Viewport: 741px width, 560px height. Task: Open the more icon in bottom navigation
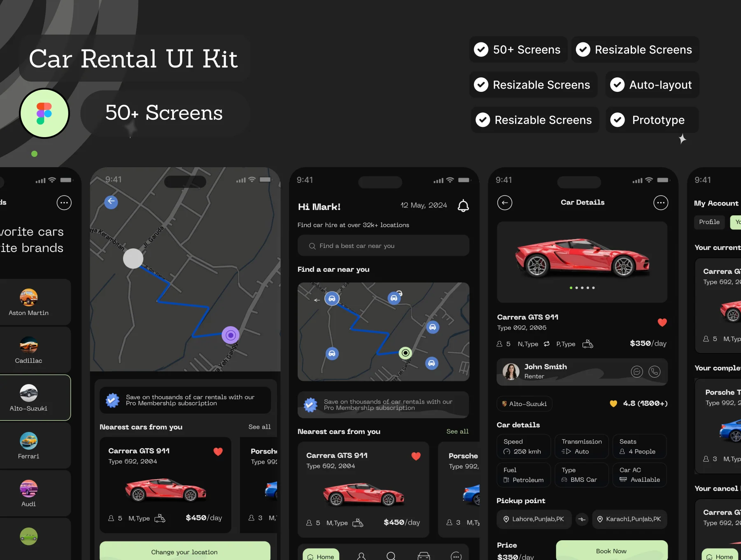456,556
